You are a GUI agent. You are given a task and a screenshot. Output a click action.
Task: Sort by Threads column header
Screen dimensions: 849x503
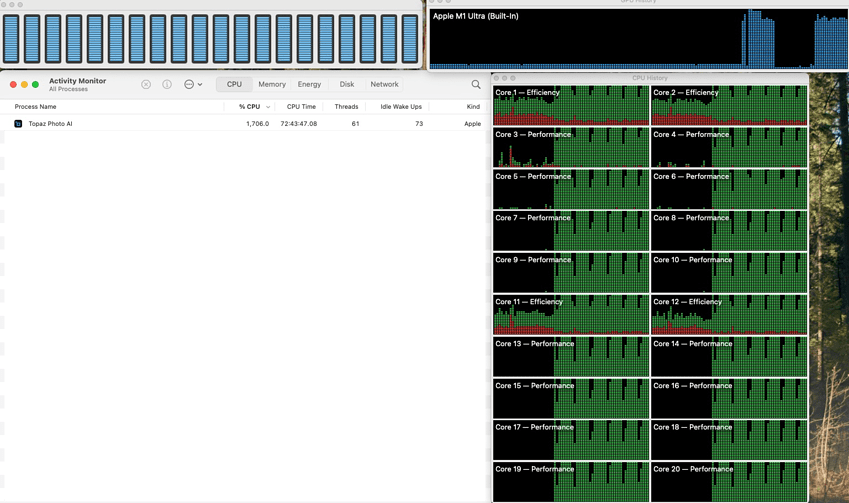point(346,107)
